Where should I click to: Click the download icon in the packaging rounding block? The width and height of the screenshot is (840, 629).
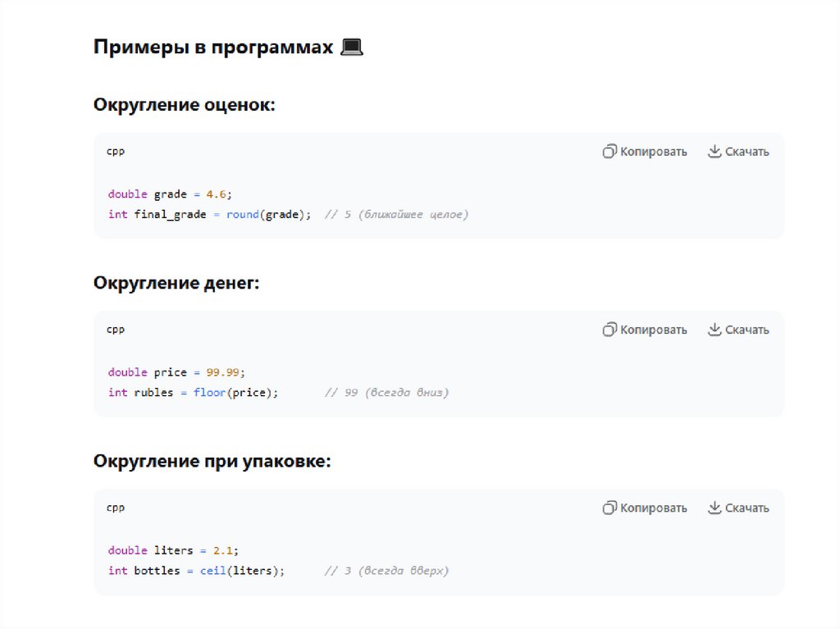pos(714,508)
